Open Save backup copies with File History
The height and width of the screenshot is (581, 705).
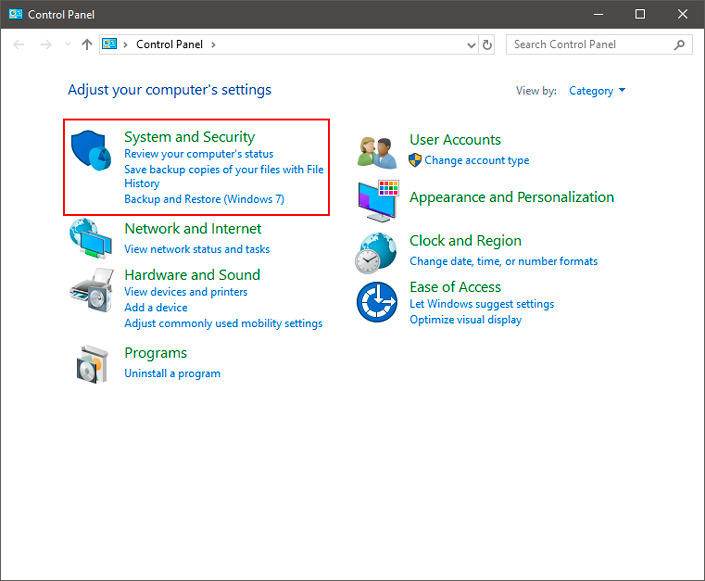point(224,176)
